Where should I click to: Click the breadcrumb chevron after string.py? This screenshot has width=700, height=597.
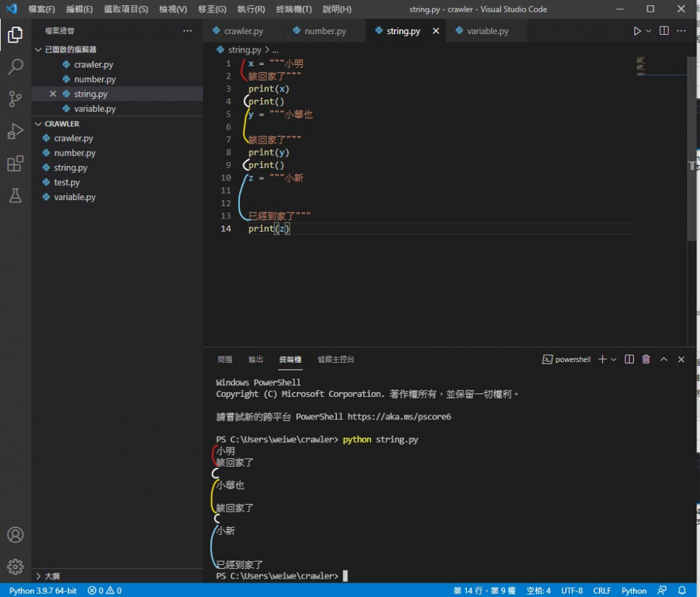[x=267, y=50]
